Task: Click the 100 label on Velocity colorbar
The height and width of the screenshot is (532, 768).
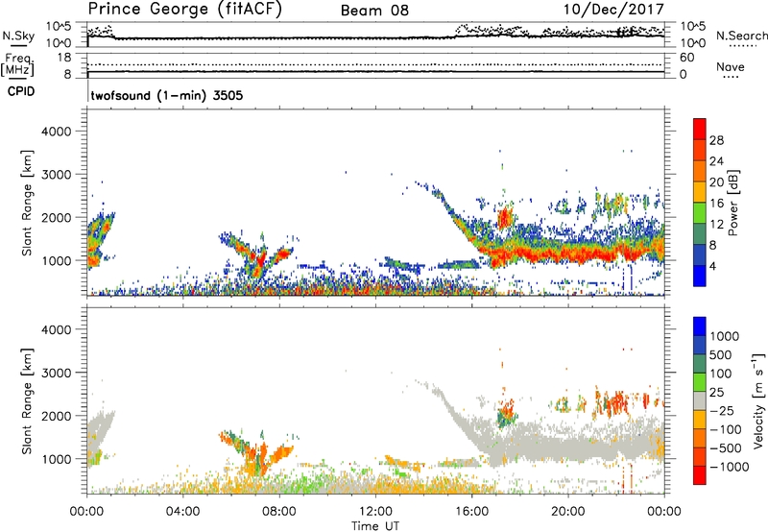Action: (721, 374)
